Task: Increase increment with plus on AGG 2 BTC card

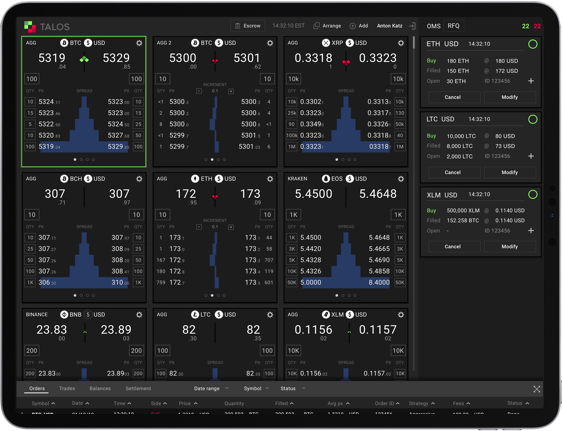Action: pos(231,91)
